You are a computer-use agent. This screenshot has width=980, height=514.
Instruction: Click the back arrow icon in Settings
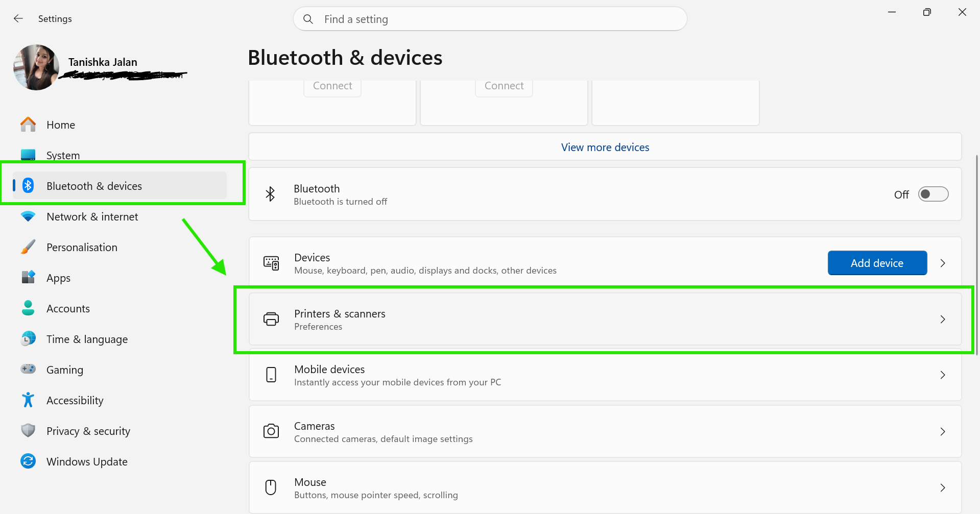tap(18, 19)
